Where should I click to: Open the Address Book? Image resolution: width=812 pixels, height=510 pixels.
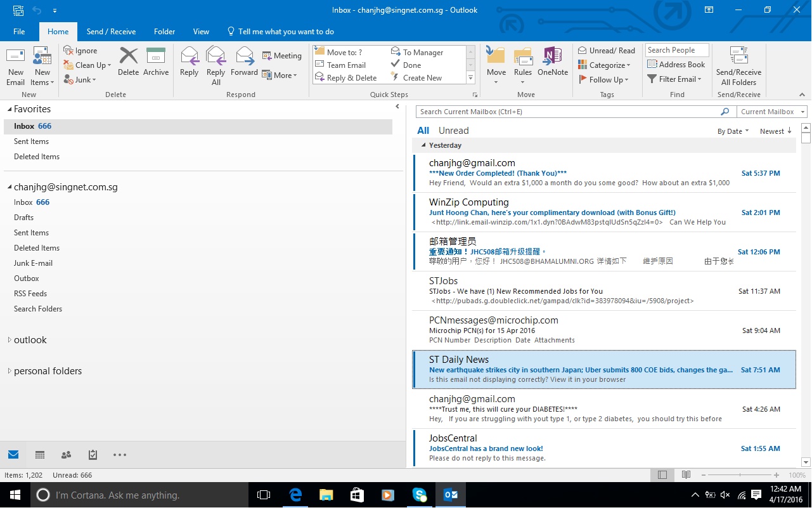676,64
